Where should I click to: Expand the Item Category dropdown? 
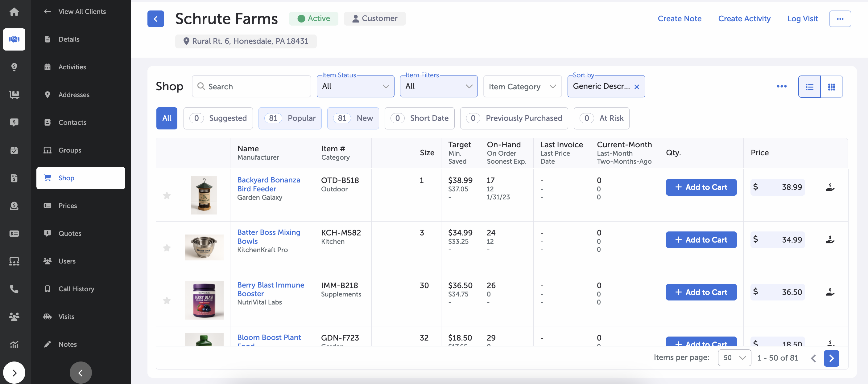click(522, 87)
